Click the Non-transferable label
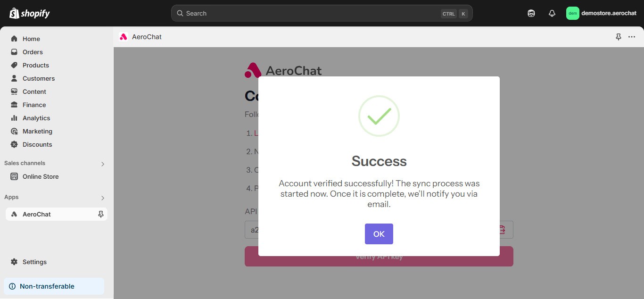Image resolution: width=644 pixels, height=299 pixels. 47,286
